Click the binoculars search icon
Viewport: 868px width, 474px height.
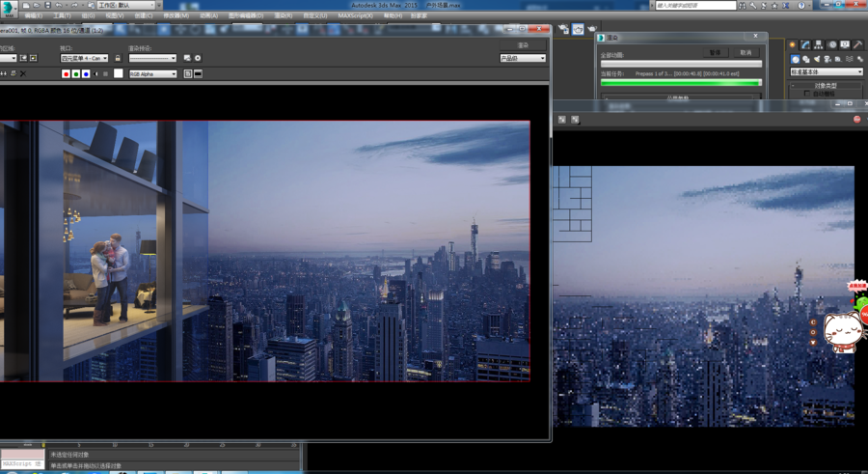tap(743, 5)
